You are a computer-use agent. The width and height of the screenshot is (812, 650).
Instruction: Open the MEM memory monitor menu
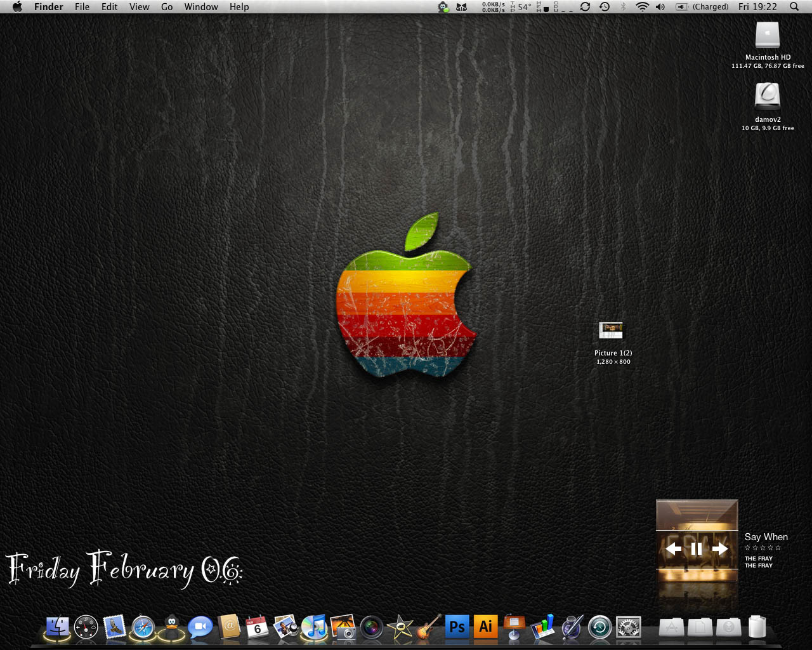pos(543,7)
